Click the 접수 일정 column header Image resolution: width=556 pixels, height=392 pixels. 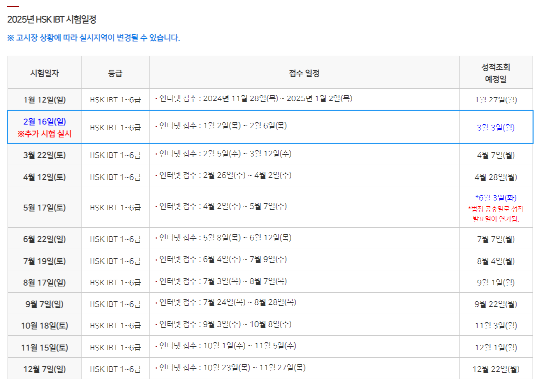point(304,73)
